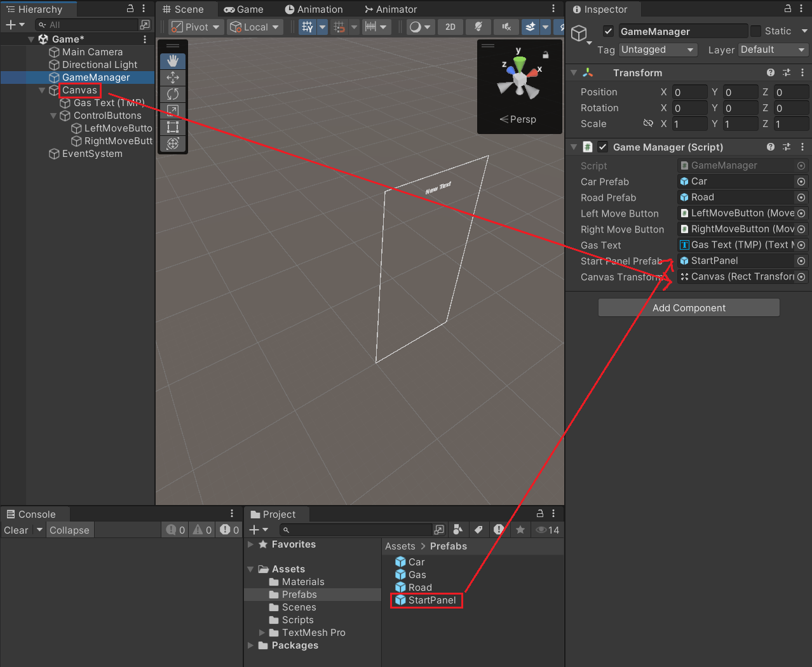Image resolution: width=812 pixels, height=667 pixels.
Task: Toggle the Static checkbox
Action: 755,31
